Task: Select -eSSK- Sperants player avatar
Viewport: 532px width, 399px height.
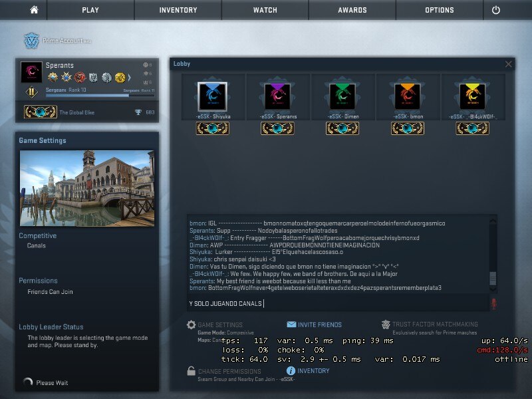Action: click(x=277, y=96)
